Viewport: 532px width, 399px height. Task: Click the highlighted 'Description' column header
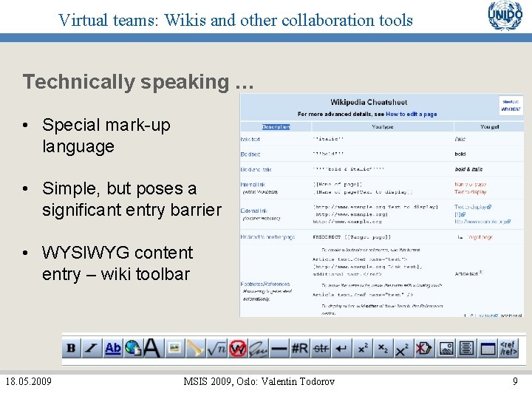coord(276,126)
